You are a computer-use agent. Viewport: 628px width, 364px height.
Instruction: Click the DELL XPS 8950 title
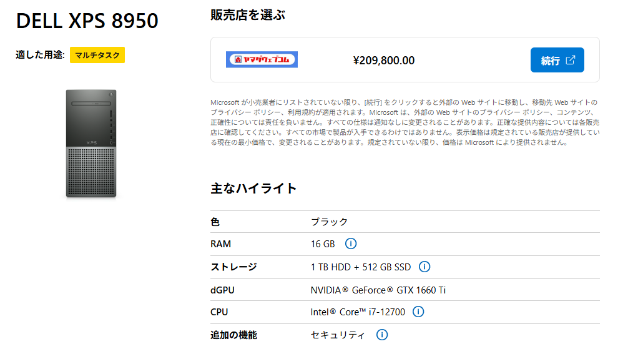[x=87, y=21]
